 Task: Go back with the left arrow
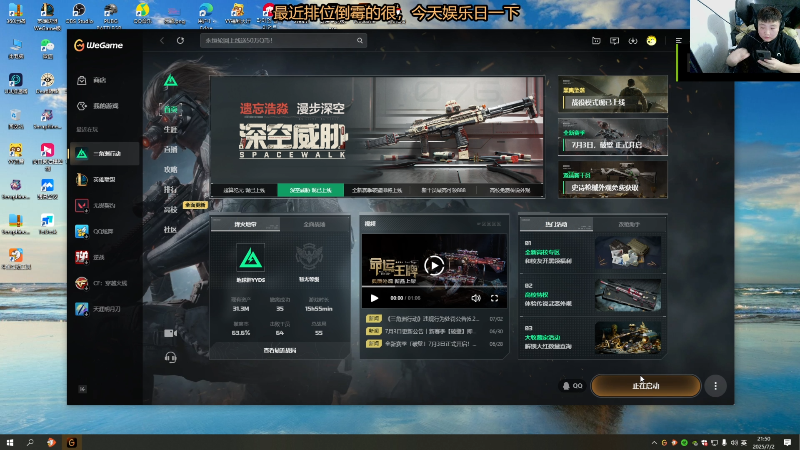(162, 40)
